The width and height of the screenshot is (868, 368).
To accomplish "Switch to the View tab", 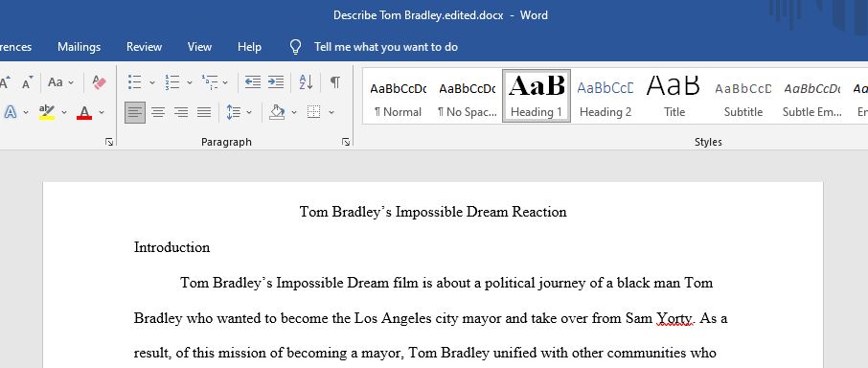I will point(199,47).
